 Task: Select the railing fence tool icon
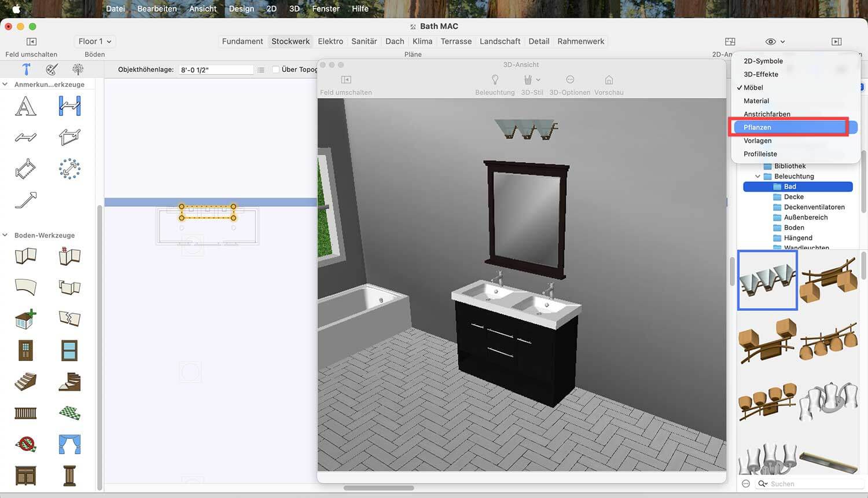(x=25, y=413)
